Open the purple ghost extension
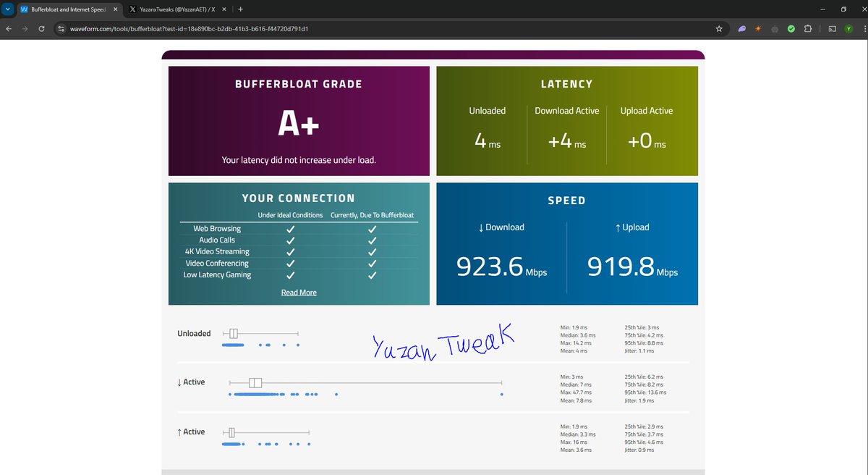Image resolution: width=868 pixels, height=475 pixels. [742, 29]
